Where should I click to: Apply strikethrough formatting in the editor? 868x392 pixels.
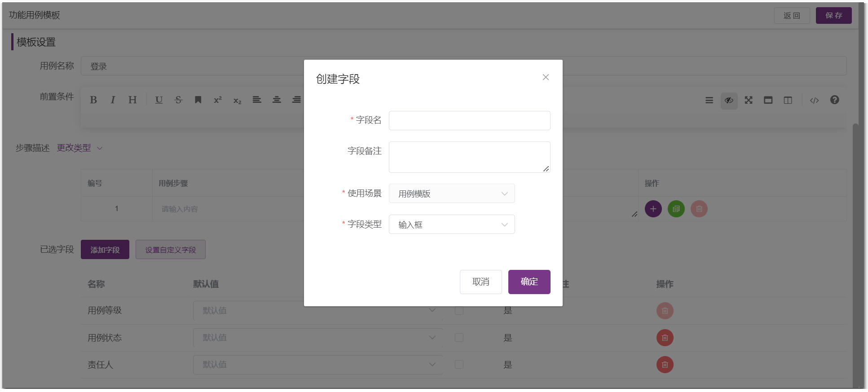click(x=178, y=100)
